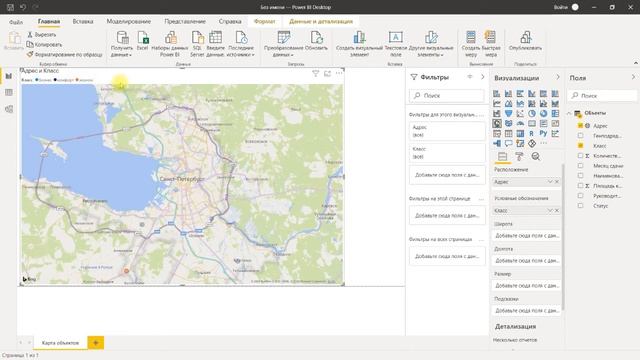Uncheck the Адрес field
The height and width of the screenshot is (360, 640).
click(x=580, y=126)
